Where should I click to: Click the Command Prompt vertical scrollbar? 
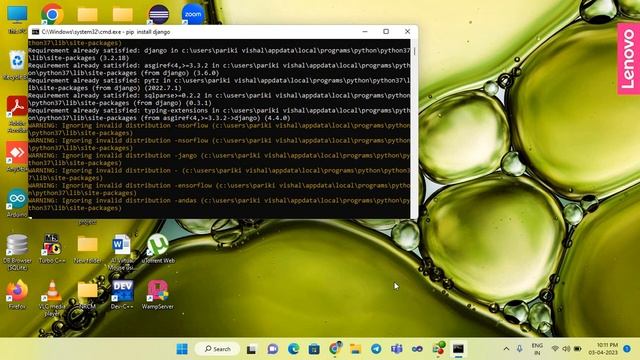[414, 129]
